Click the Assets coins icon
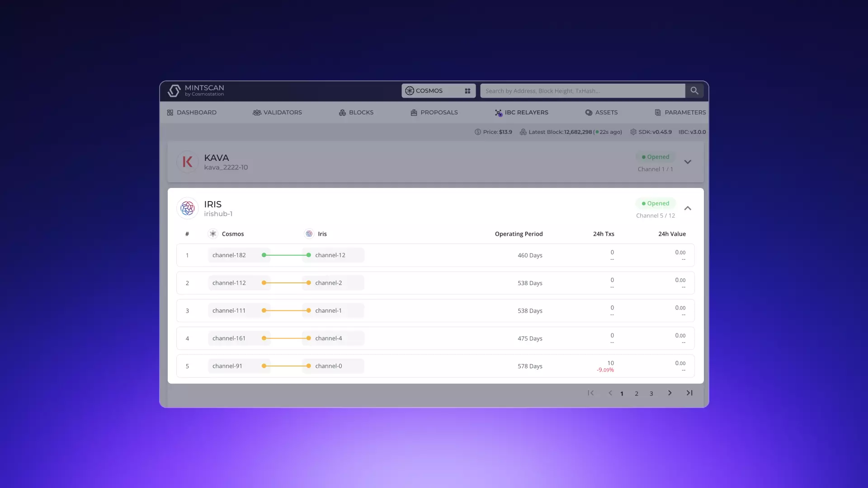 point(588,112)
